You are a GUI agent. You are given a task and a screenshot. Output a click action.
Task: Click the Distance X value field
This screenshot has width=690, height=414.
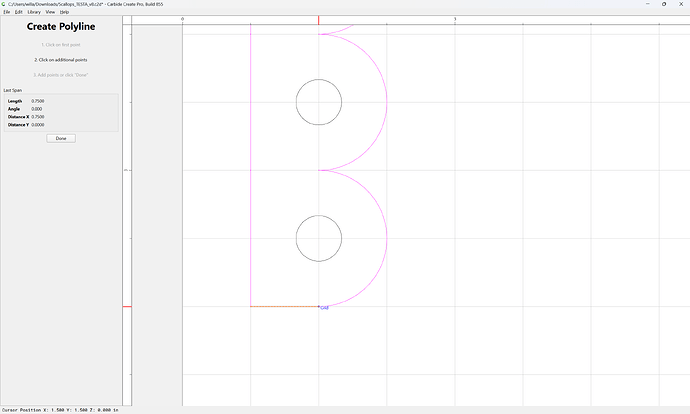pyautogui.click(x=38, y=117)
